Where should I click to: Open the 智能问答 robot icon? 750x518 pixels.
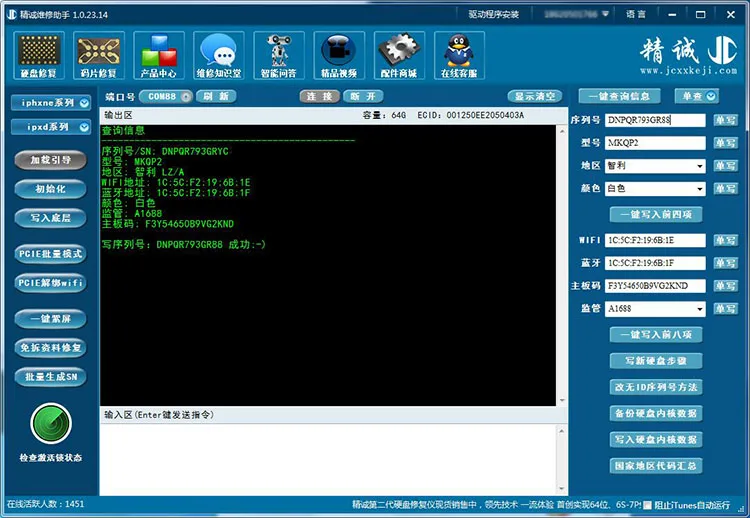click(279, 55)
